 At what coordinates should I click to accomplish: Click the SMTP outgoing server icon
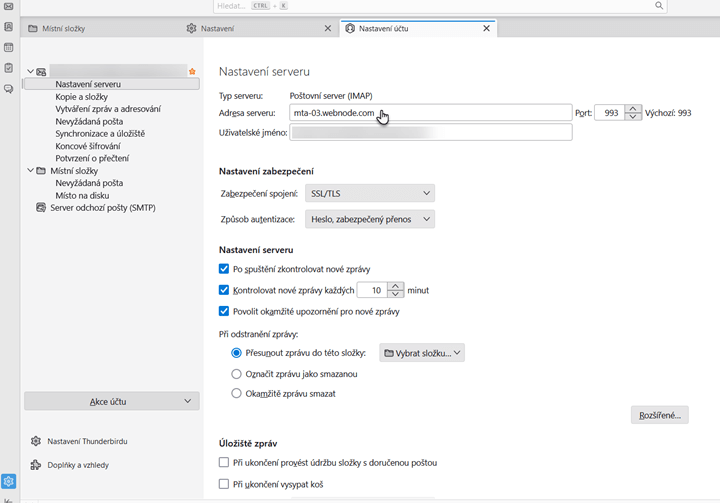click(41, 207)
